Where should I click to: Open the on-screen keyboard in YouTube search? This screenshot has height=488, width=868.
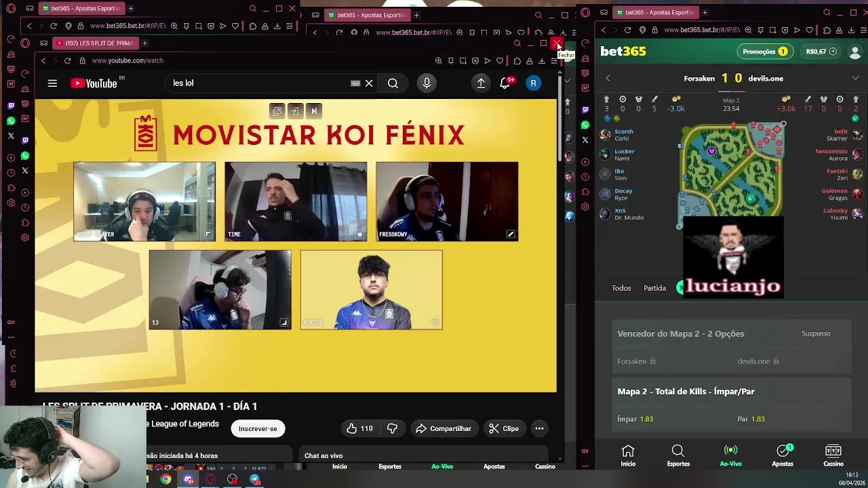pos(355,83)
